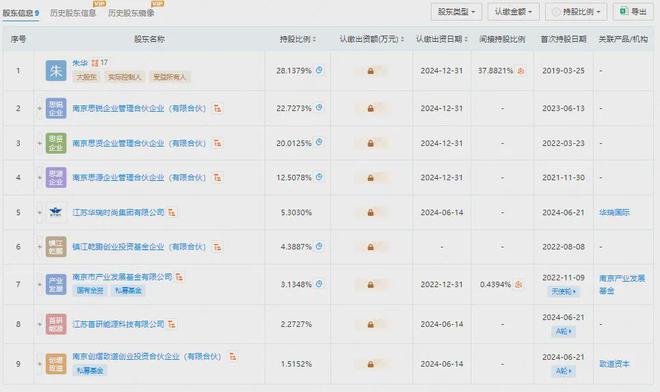Click lock icon in 镇江乾鹏 row
The width and height of the screenshot is (660, 392).
(370, 247)
